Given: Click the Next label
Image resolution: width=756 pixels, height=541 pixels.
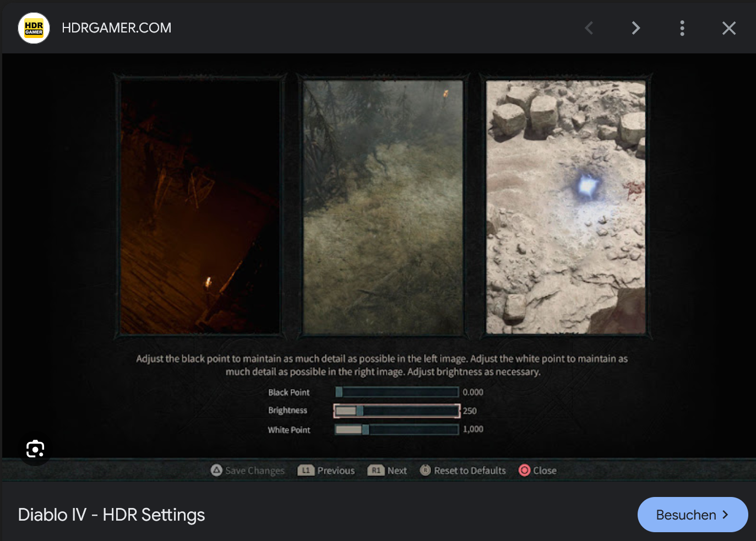Looking at the screenshot, I should click(x=397, y=471).
